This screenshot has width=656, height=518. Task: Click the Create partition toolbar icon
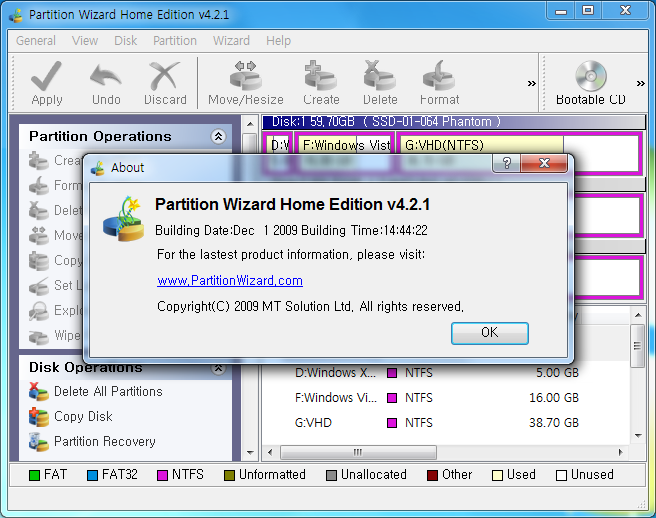tap(320, 76)
